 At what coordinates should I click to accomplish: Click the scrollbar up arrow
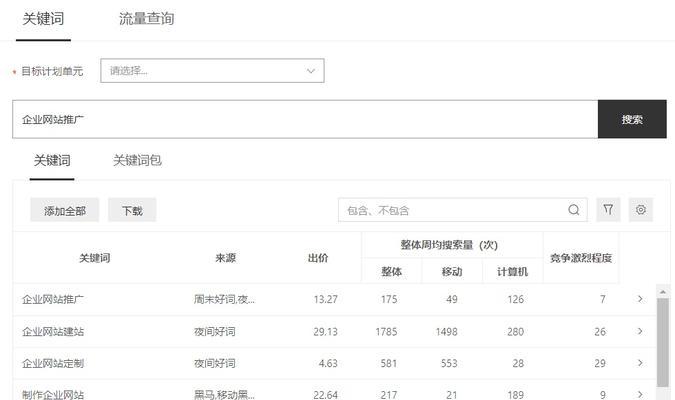click(663, 292)
